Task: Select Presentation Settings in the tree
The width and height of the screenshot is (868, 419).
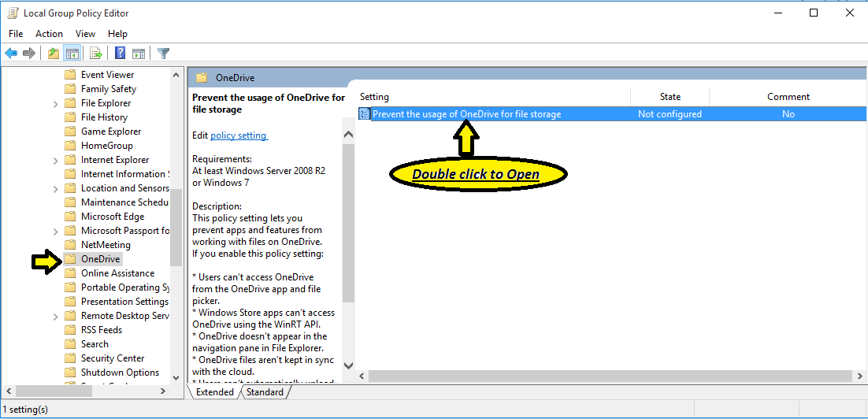Action: 124,302
